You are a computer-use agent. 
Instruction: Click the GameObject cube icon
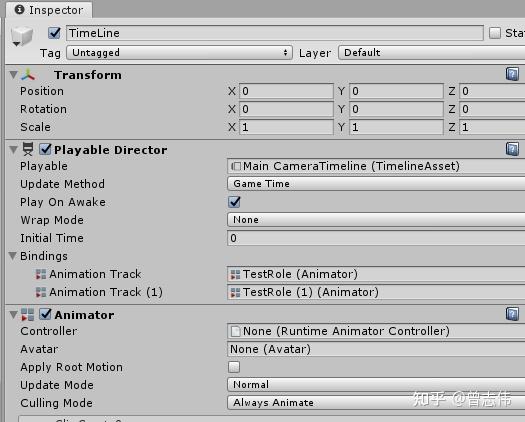click(22, 35)
